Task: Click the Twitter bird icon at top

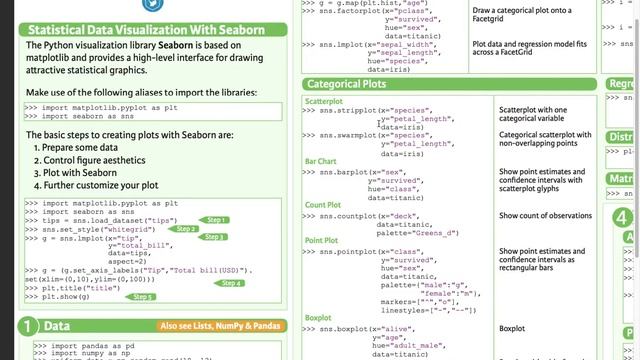Action: pyautogui.click(x=153, y=4)
